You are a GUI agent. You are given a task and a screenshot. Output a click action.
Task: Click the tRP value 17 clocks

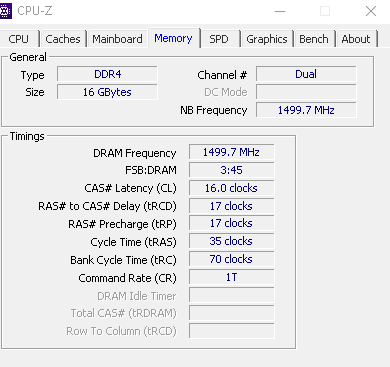click(x=231, y=223)
